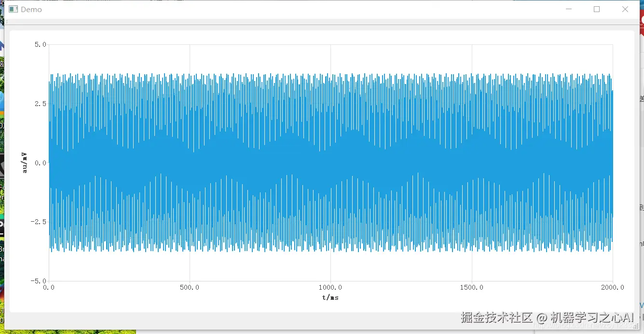Viewport: 644px width, 334px height.
Task: Click the 0.0 x-axis tick label
Action: point(49,287)
